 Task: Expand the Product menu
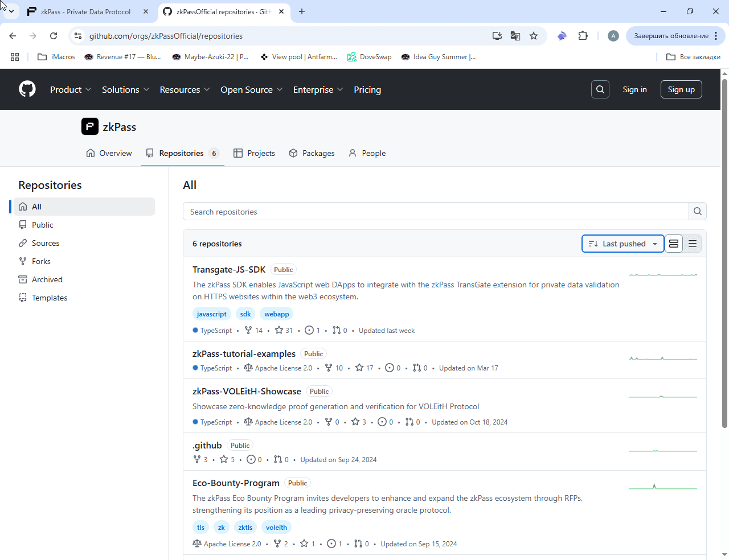tap(71, 89)
